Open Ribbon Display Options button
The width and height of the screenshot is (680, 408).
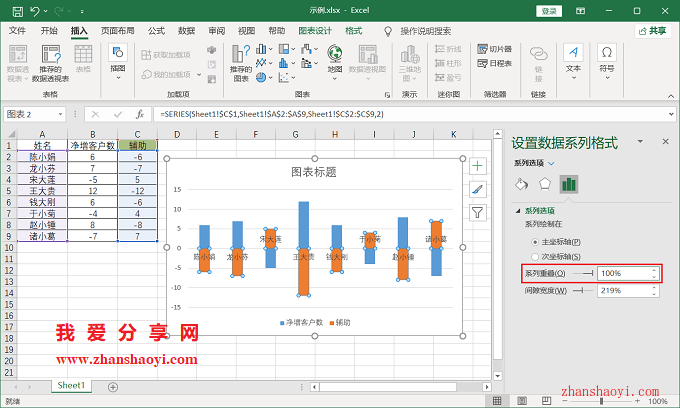[x=580, y=11]
